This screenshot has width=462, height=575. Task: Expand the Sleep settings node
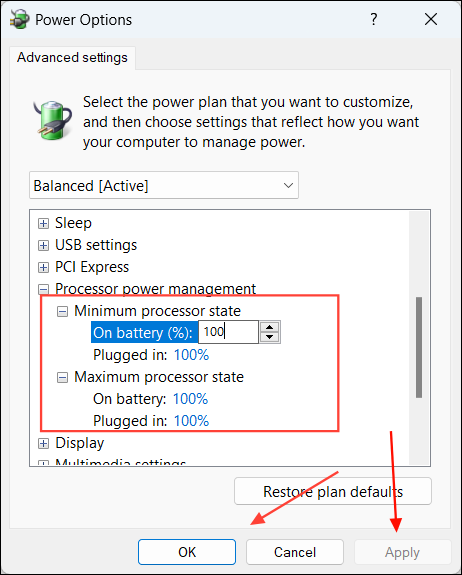click(x=43, y=223)
